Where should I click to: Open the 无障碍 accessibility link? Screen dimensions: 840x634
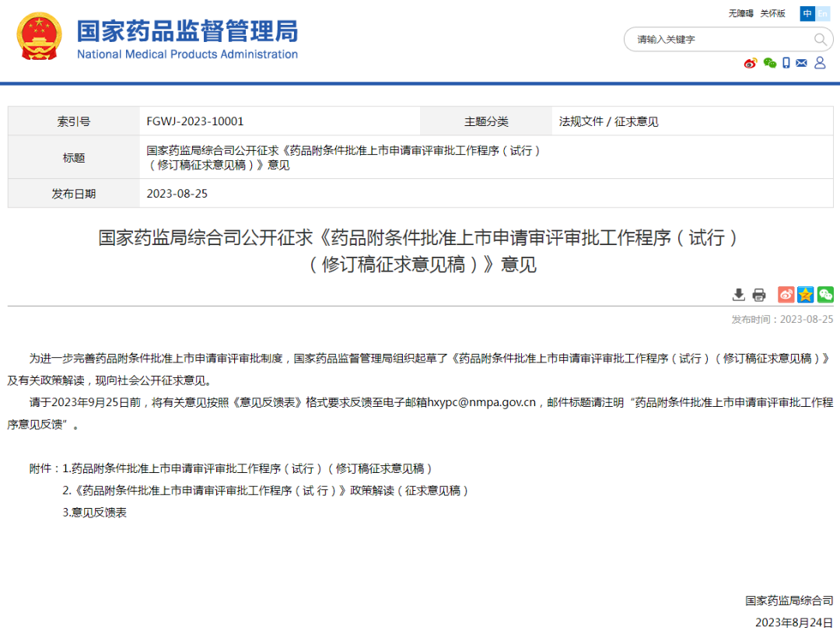[740, 13]
